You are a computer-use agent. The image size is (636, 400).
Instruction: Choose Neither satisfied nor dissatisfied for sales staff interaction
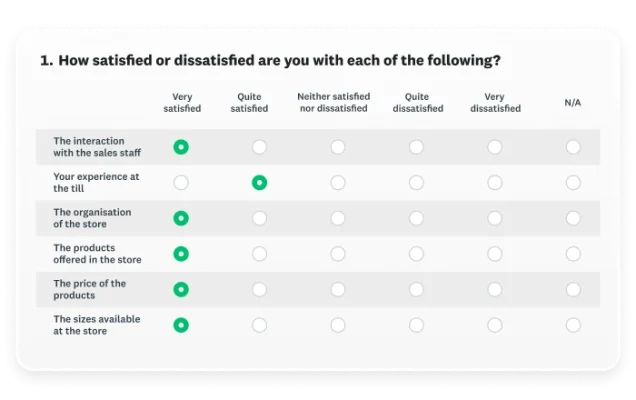[x=338, y=147]
